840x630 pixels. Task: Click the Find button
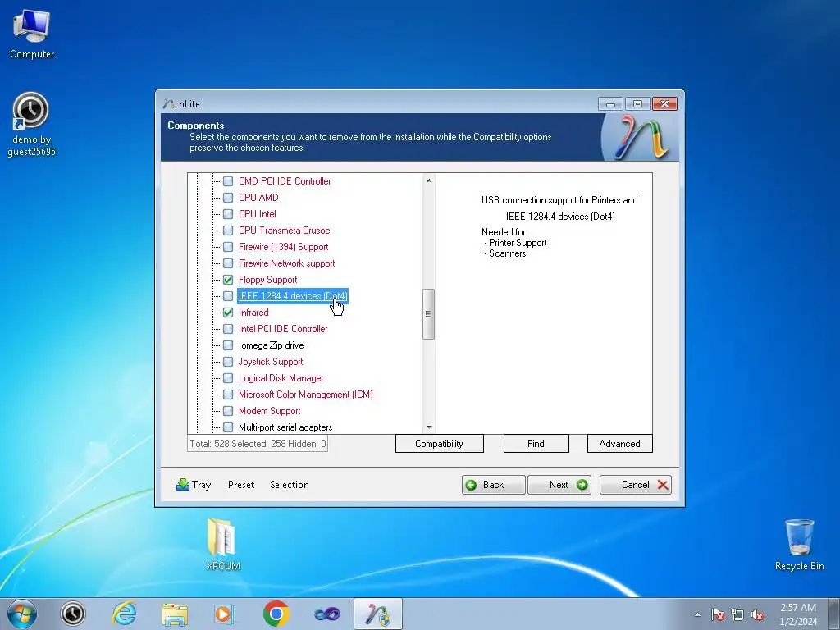[536, 444]
